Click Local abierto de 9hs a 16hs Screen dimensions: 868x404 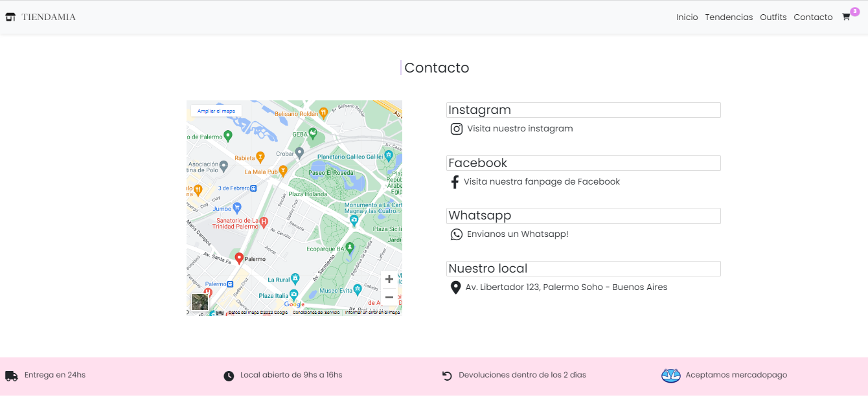click(x=291, y=375)
